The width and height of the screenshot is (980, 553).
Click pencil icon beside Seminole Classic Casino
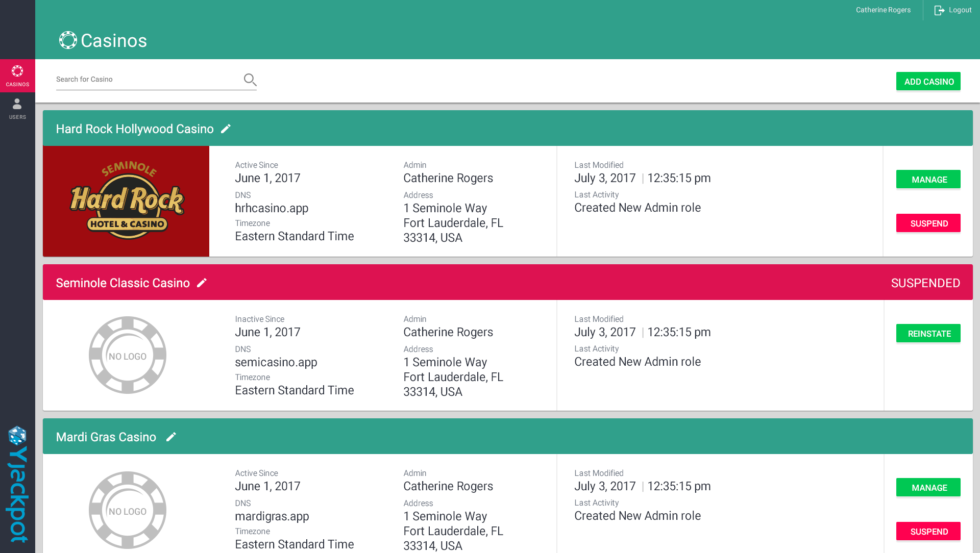202,283
